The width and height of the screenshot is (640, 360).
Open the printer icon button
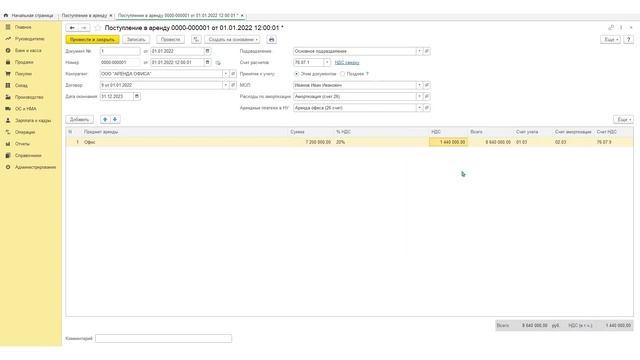click(x=271, y=40)
